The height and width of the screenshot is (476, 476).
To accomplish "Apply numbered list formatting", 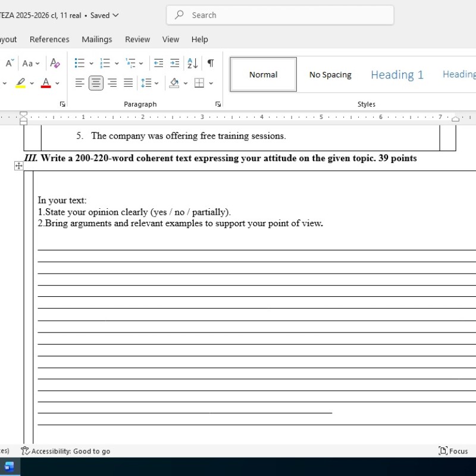I will (x=105, y=63).
